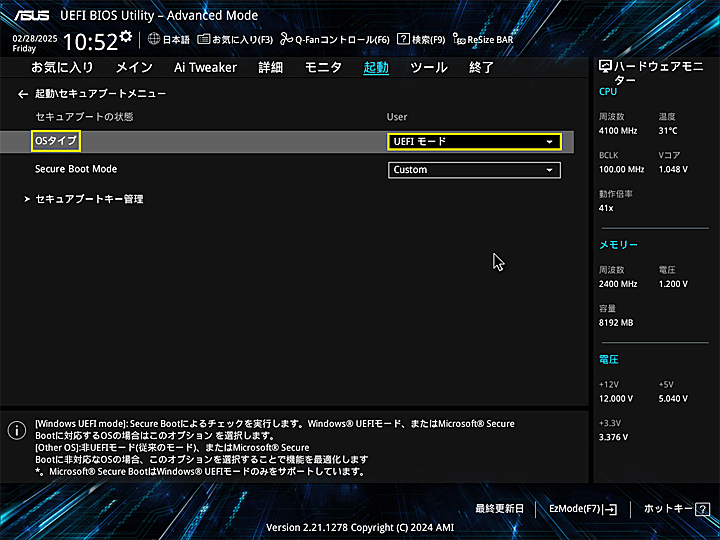Click +12V value 12.000 V

point(616,399)
